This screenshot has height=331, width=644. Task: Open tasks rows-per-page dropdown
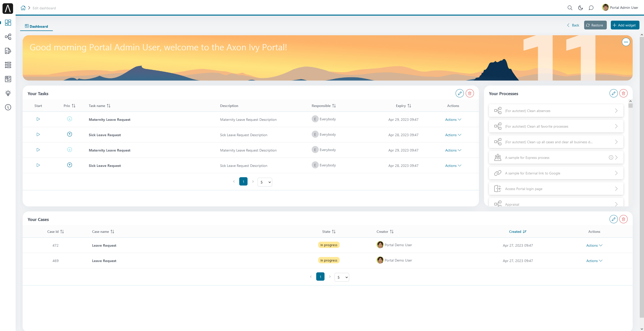(265, 182)
